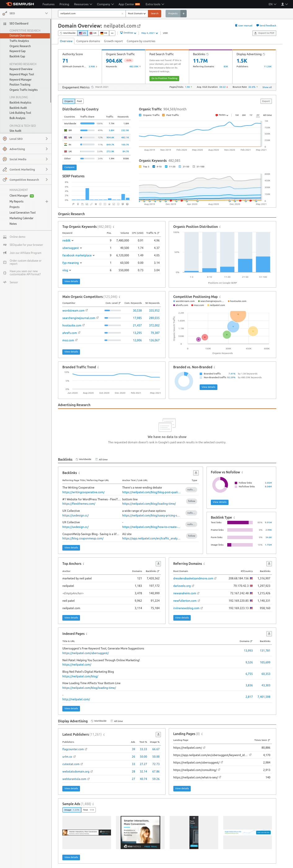Click the Social Media speech bubble icon
The width and height of the screenshot is (293, 868).
[x=5, y=159]
